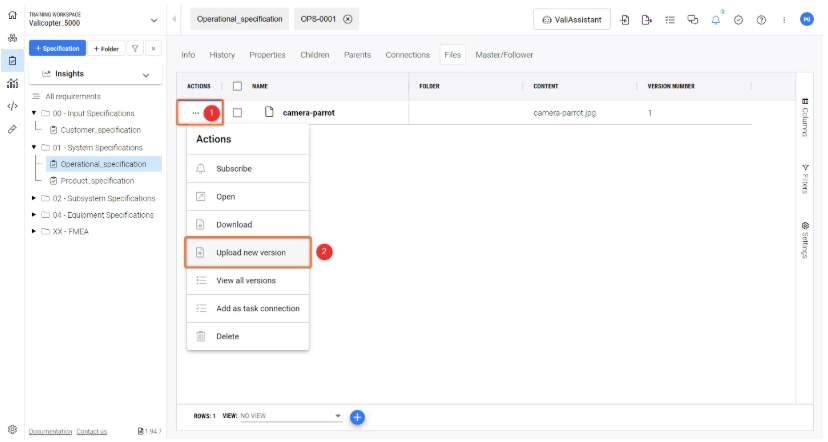Select Product_specification in the tree

click(97, 181)
